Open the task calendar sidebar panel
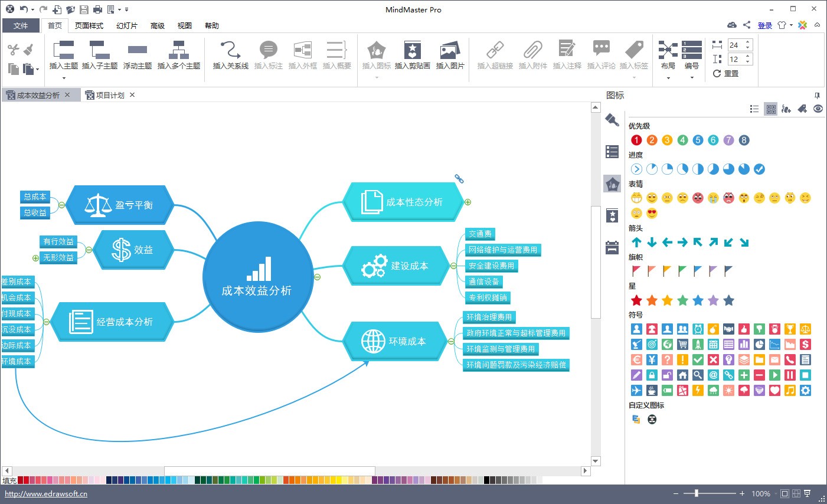The width and height of the screenshot is (827, 504). [x=612, y=247]
